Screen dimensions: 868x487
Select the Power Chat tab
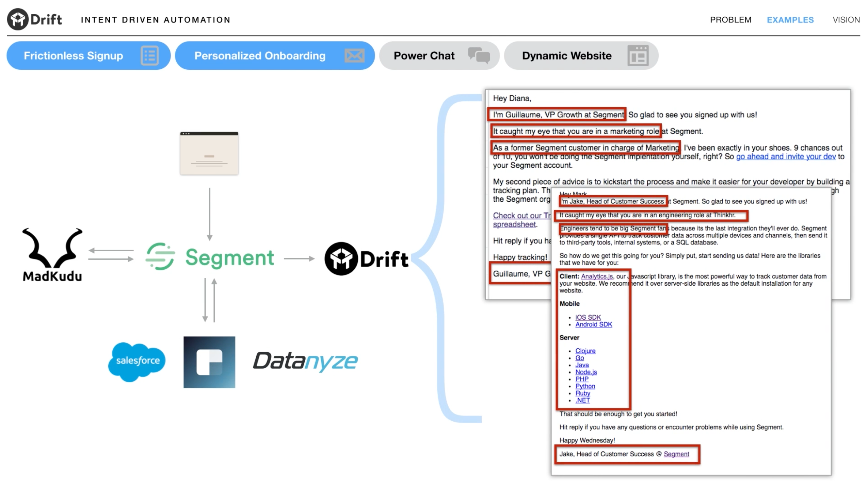(x=424, y=55)
